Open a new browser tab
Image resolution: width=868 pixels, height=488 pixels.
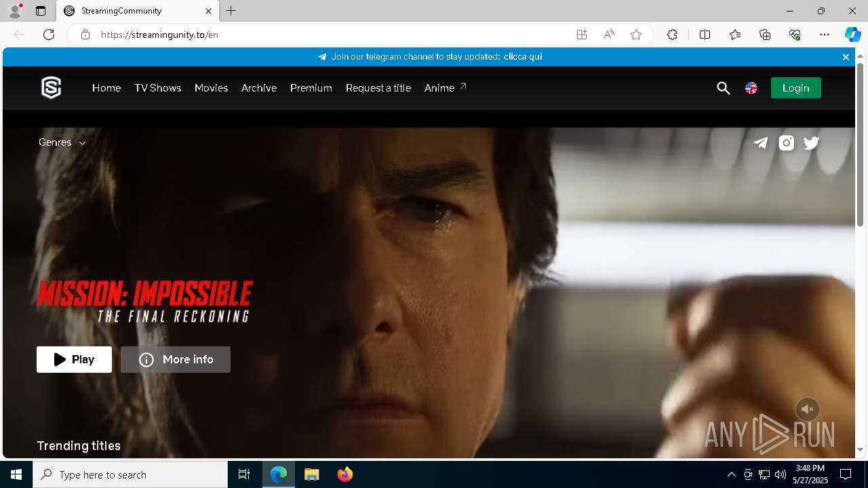[231, 11]
